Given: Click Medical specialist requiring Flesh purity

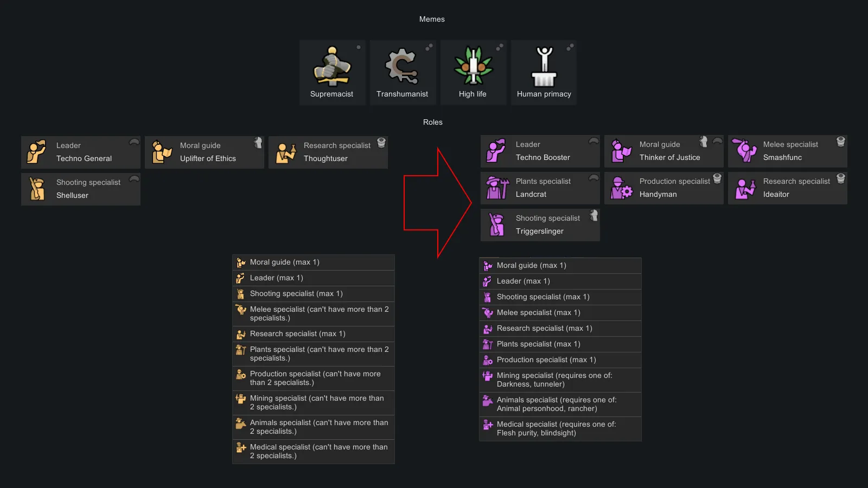Looking at the screenshot, I should (x=560, y=428).
